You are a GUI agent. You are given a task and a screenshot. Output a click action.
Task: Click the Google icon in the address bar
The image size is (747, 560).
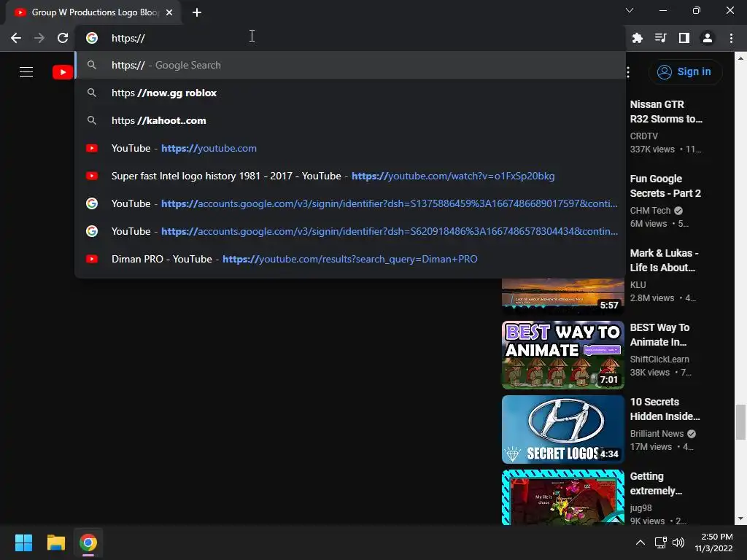(x=92, y=38)
